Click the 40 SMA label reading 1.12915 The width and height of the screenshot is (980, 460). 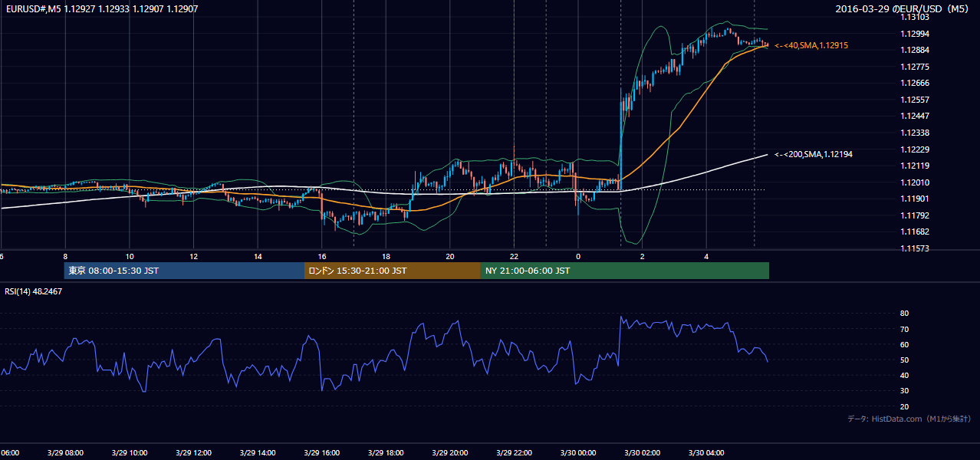[811, 46]
